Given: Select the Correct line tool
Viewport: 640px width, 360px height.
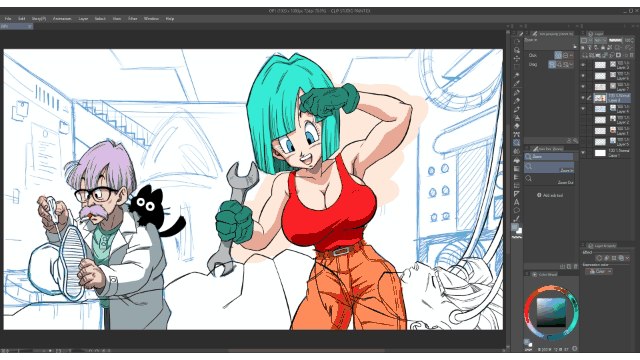Looking at the screenshot, I should (517, 219).
